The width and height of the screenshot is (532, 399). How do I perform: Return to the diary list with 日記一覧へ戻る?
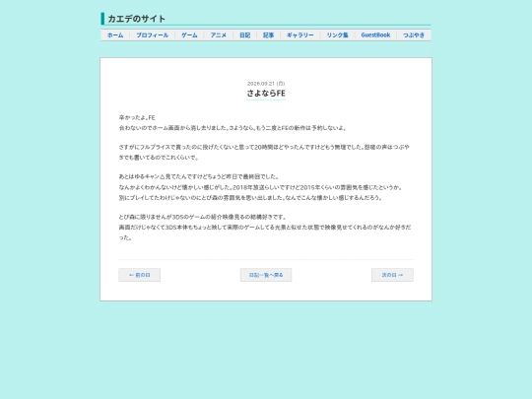(x=266, y=275)
